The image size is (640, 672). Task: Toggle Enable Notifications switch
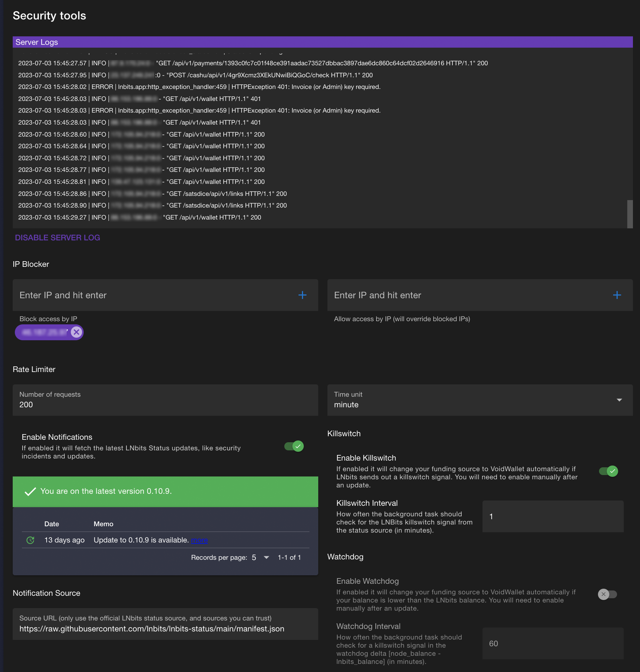point(294,446)
